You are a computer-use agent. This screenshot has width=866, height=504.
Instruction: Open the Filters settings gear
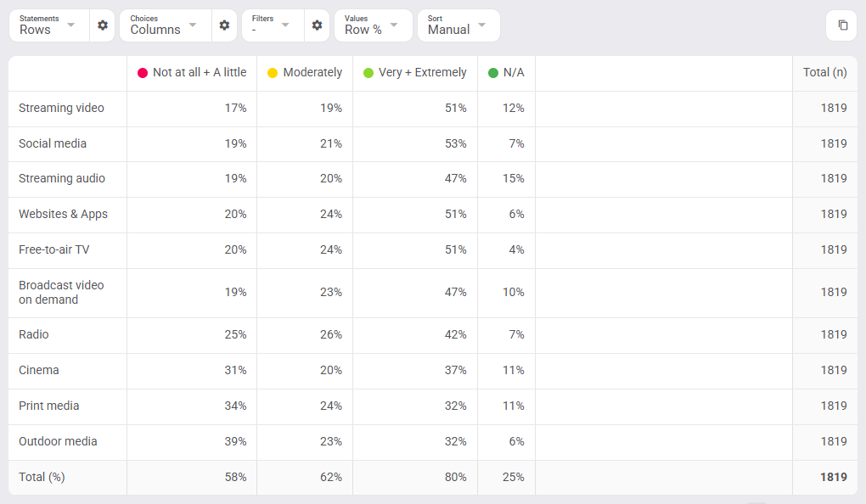click(x=317, y=25)
